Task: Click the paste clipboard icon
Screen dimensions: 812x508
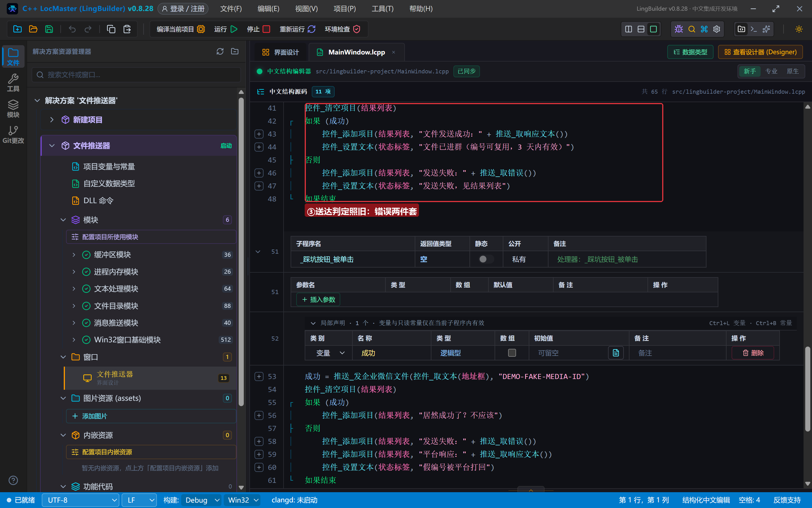Action: [x=127, y=29]
